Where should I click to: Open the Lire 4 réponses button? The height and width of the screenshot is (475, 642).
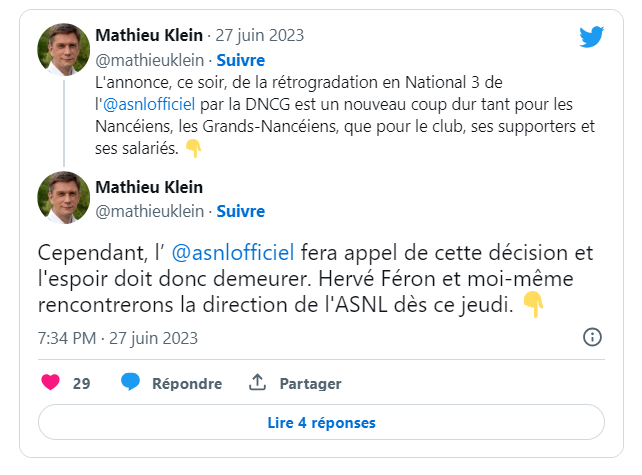(321, 422)
